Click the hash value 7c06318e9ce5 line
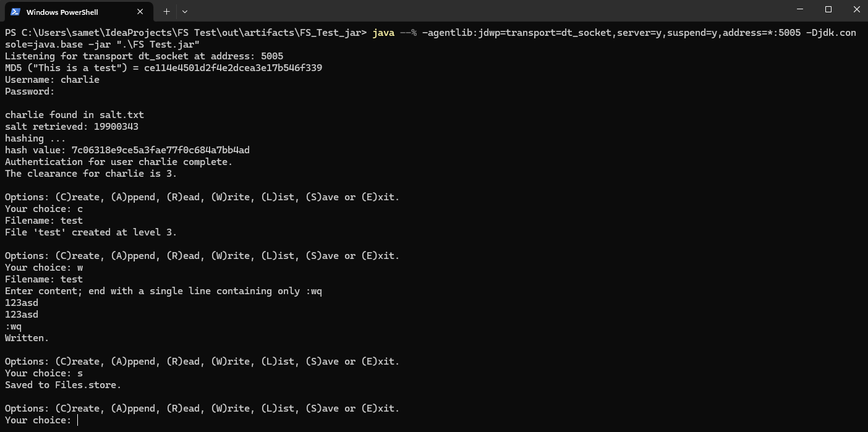868x432 pixels. click(x=127, y=150)
